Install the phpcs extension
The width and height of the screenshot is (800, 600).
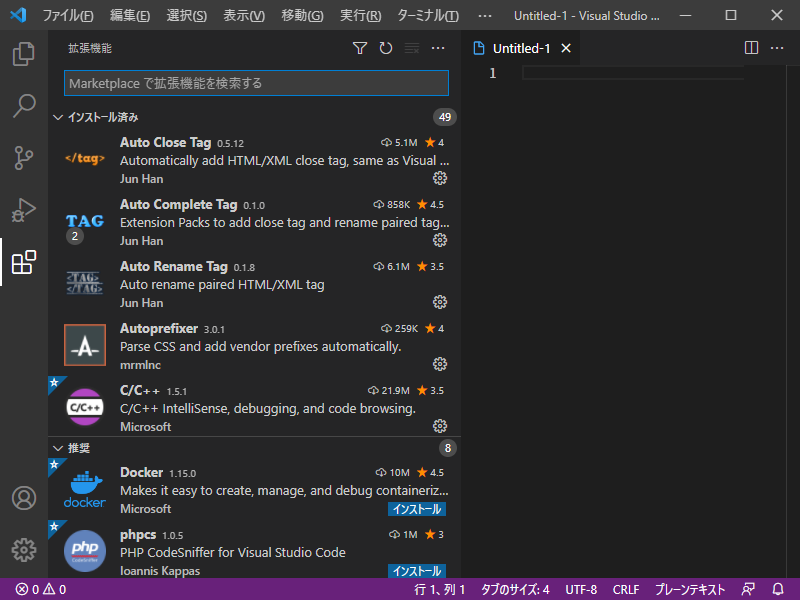coord(417,571)
